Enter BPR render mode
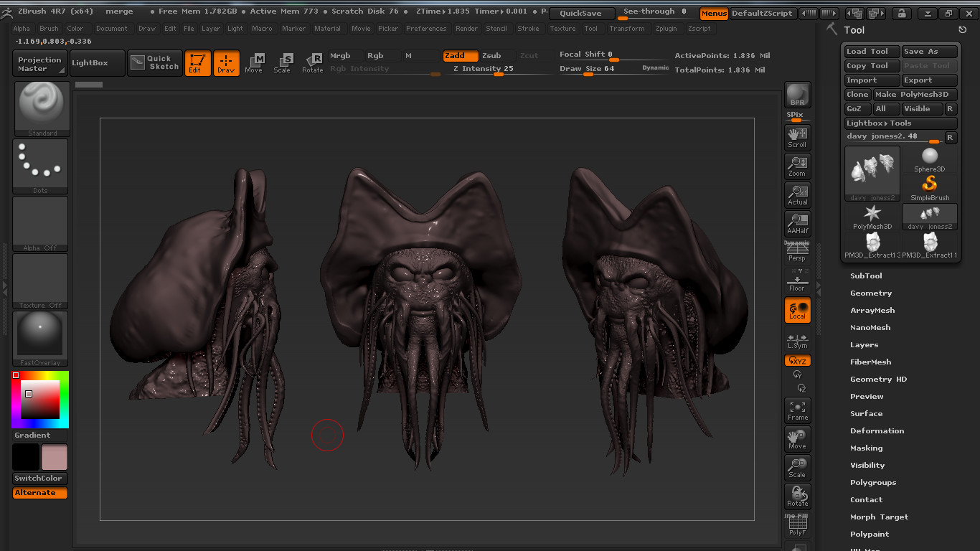 (797, 94)
